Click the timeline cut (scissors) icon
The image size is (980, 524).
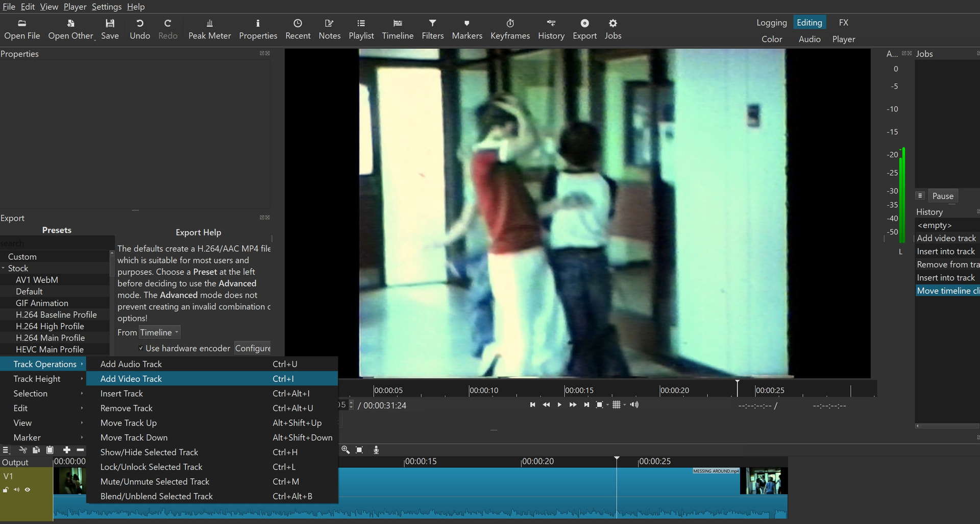pos(22,450)
